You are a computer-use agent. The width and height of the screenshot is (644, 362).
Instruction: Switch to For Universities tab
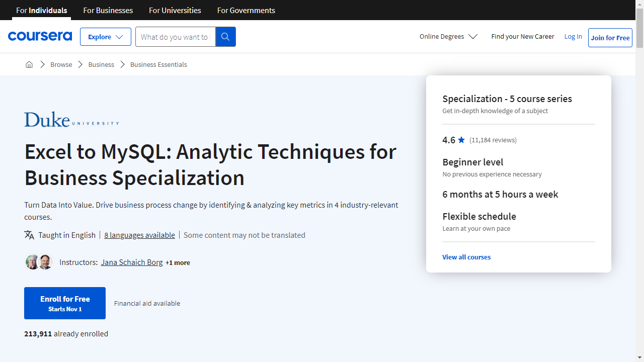tap(175, 10)
